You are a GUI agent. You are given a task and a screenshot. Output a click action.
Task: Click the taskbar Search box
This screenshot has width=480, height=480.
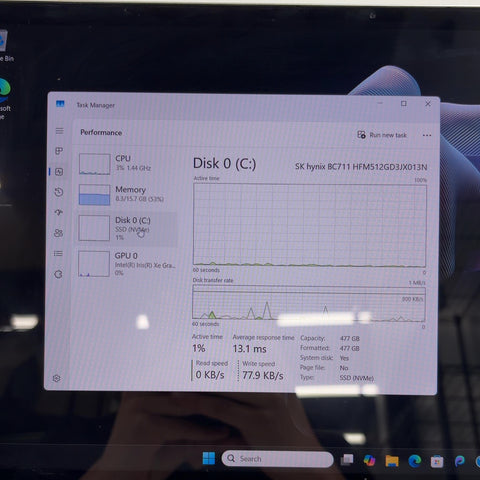tap(277, 459)
